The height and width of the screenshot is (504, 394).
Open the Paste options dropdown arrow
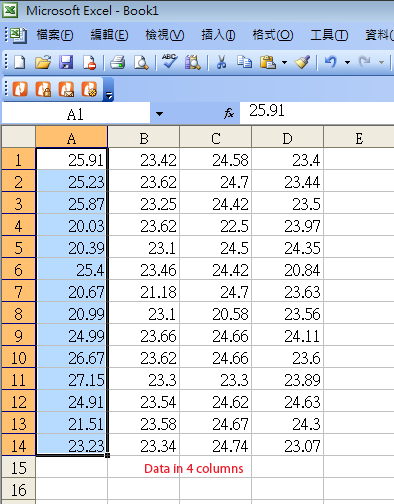tap(284, 62)
